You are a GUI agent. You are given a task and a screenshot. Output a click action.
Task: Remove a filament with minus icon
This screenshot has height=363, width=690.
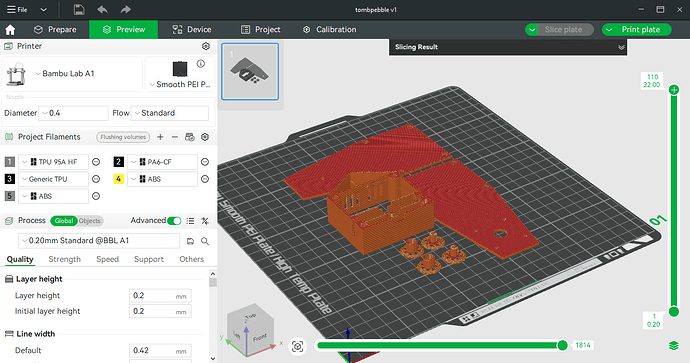tap(175, 137)
